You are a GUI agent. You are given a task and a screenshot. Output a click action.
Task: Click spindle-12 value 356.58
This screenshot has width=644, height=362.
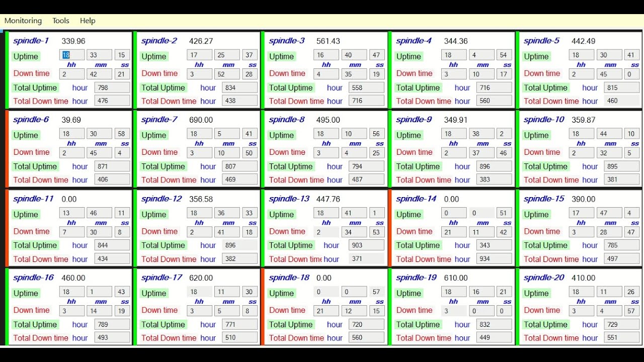coord(201,199)
